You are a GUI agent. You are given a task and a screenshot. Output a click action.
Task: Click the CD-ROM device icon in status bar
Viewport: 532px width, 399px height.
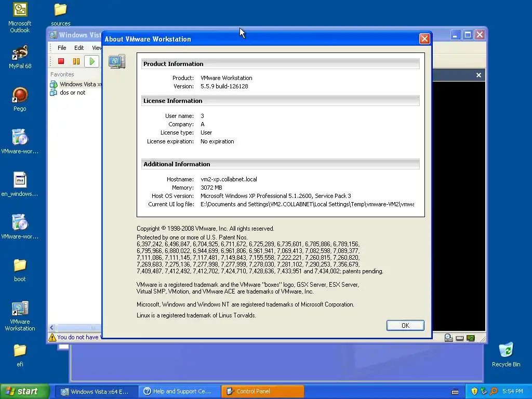point(448,338)
